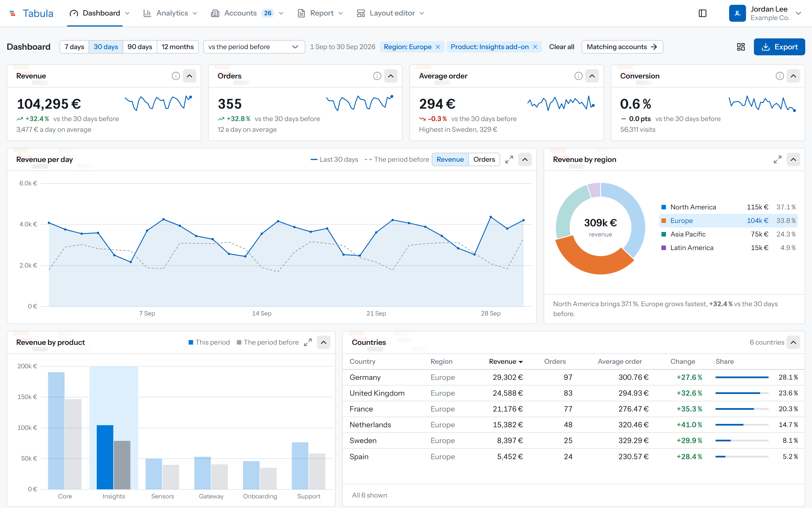Open Matching accounts link
This screenshot has width=812, height=508.
point(622,47)
